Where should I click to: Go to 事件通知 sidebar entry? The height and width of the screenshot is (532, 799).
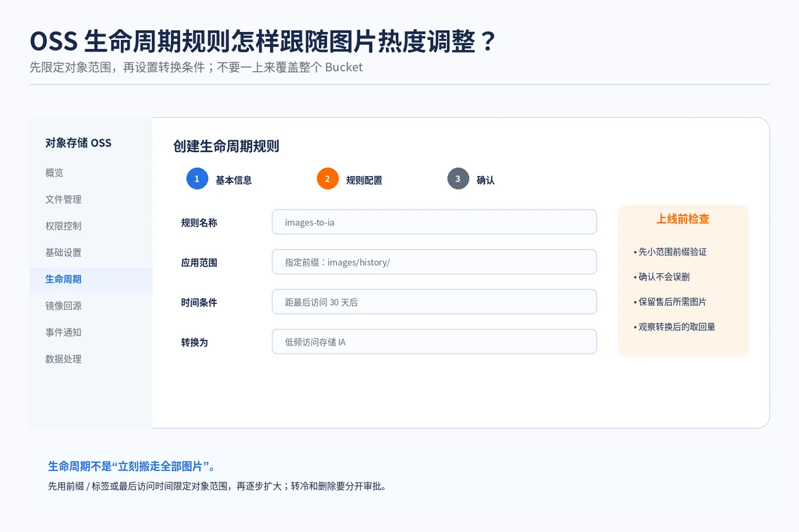pos(63,332)
